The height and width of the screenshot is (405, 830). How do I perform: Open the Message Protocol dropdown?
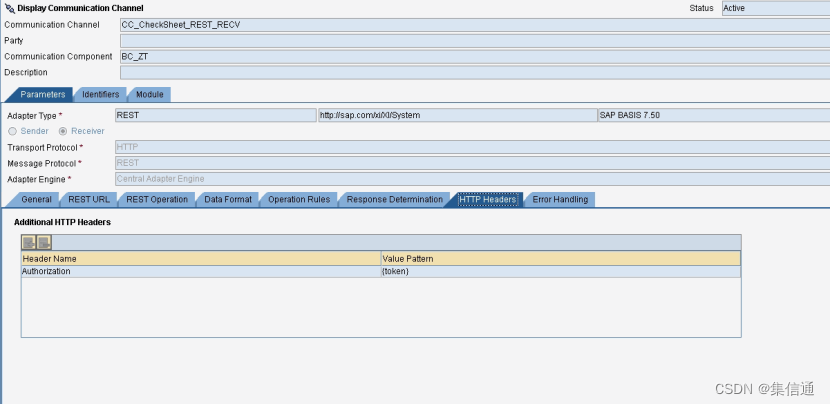pyautogui.click(x=472, y=163)
